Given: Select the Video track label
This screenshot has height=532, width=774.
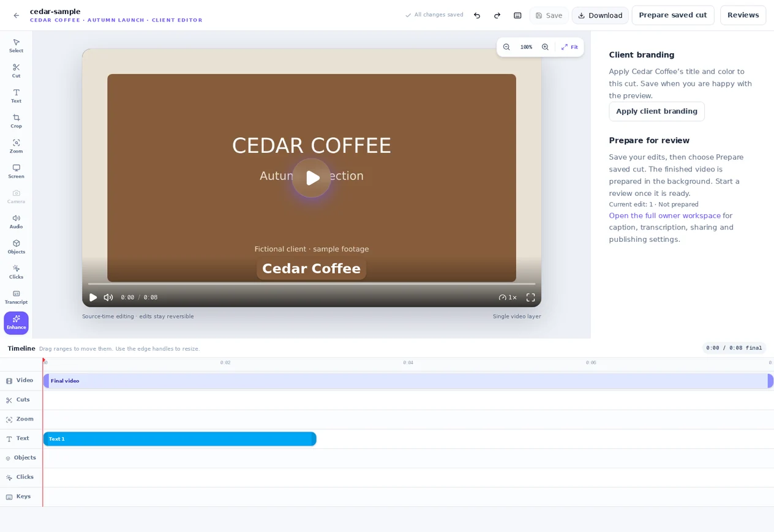Looking at the screenshot, I should [24, 380].
